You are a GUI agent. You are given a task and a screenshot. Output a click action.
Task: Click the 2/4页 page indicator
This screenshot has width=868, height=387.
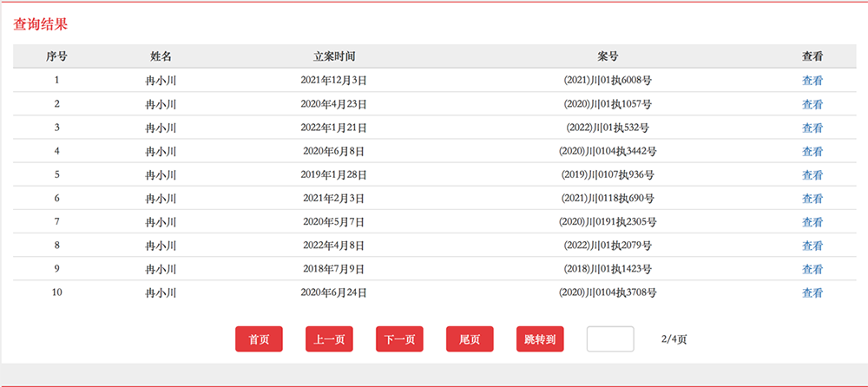(674, 338)
